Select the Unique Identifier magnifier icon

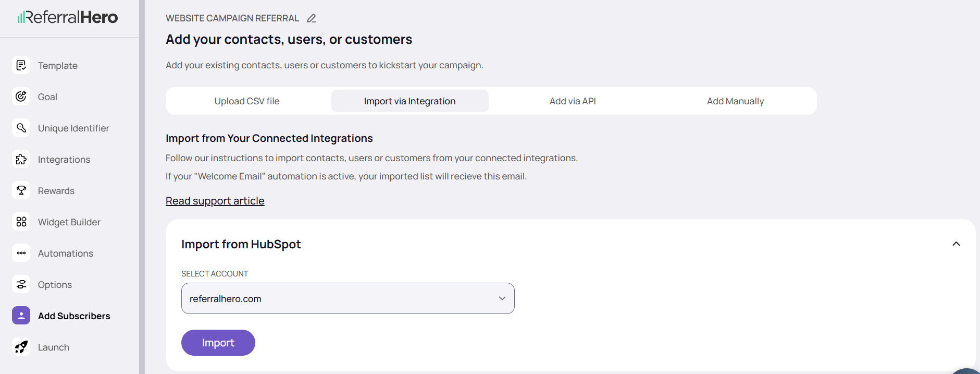[x=21, y=128]
